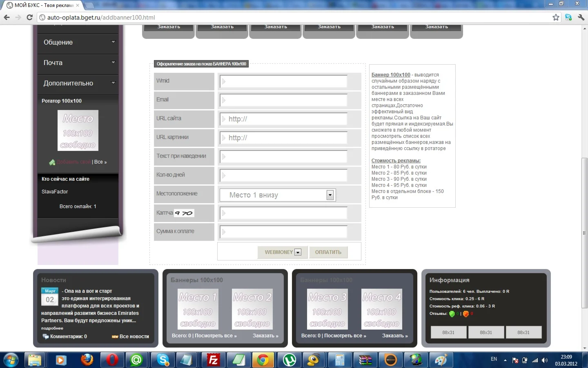The width and height of the screenshot is (588, 368).
Task: Open the Все новости link
Action: (134, 337)
